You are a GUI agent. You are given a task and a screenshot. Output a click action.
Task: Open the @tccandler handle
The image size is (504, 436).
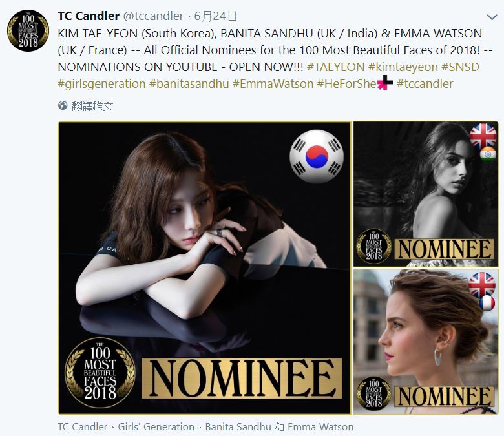pyautogui.click(x=153, y=16)
